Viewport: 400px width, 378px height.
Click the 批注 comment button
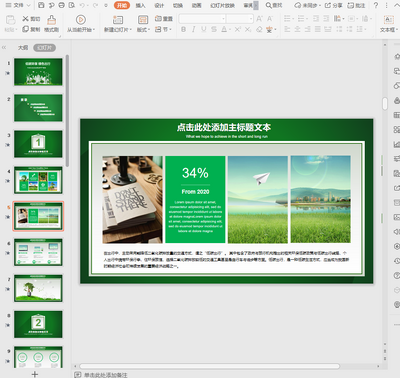pyautogui.click(x=356, y=5)
